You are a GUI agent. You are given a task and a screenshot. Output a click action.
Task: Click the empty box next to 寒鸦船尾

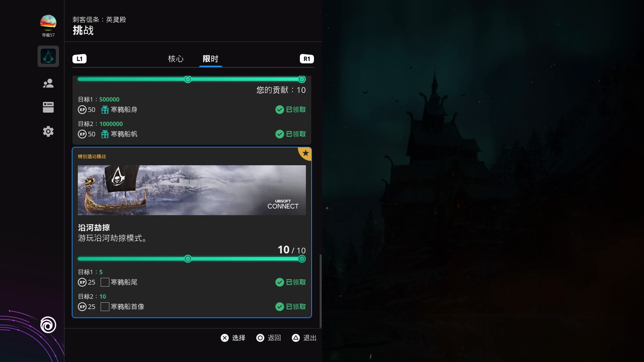click(105, 282)
